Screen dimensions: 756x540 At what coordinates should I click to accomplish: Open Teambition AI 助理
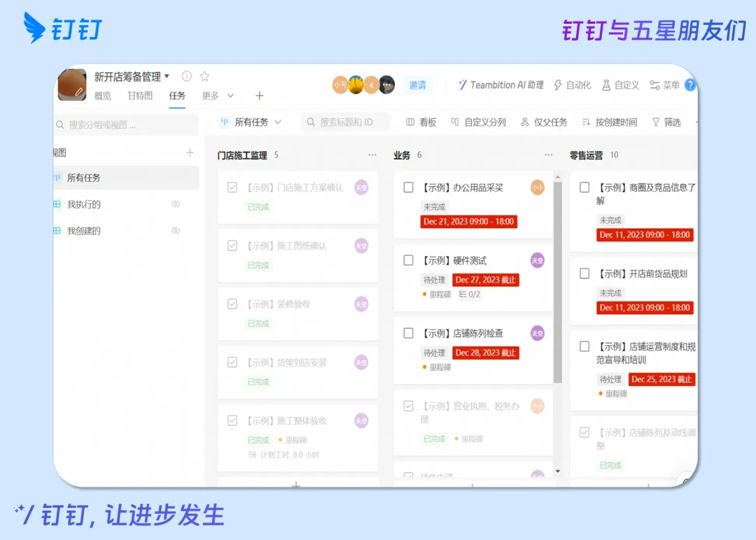click(501, 85)
